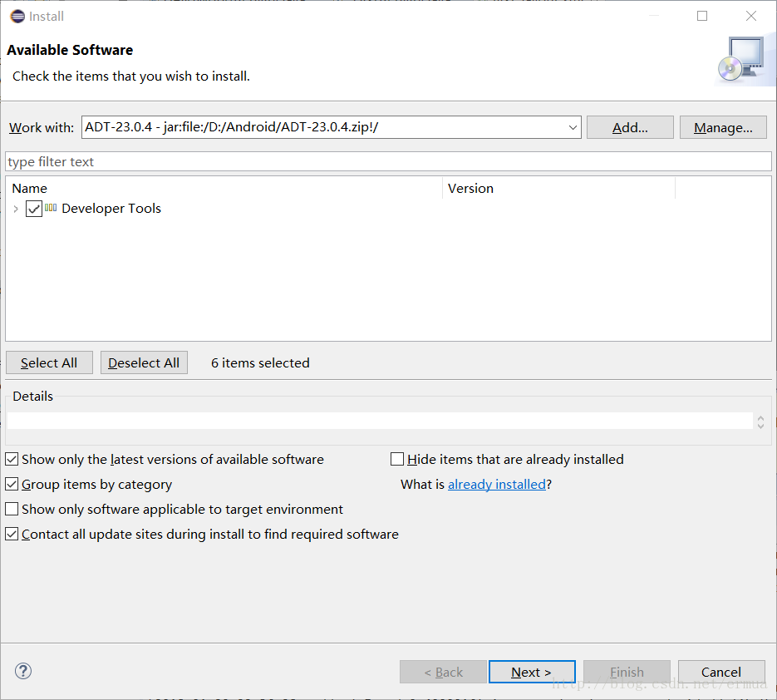The height and width of the screenshot is (700, 777).
Task: Disable Group items by category
Action: click(x=12, y=484)
